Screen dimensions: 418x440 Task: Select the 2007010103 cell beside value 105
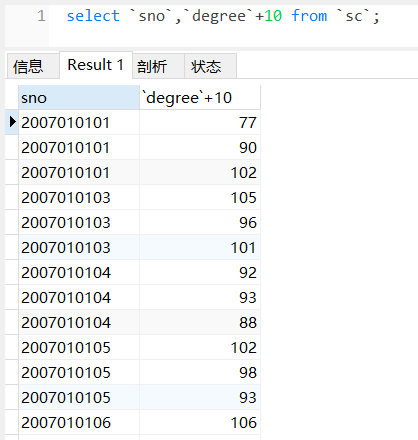coord(79,197)
